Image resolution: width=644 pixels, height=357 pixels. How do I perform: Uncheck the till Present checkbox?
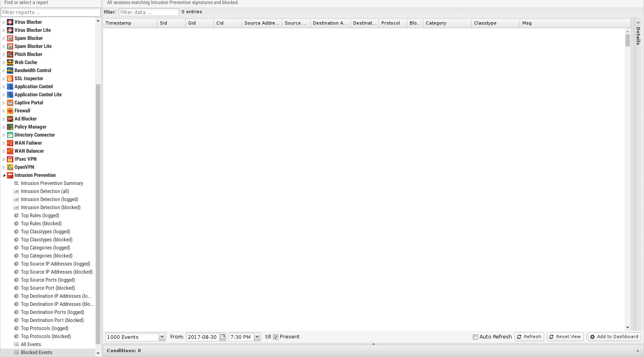point(275,337)
